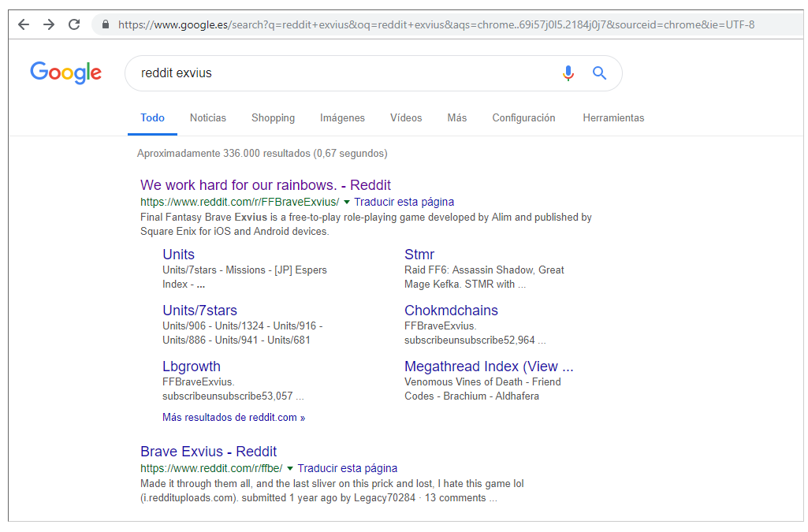Click the snippet 'Venomous Vines of Death - Friend'
This screenshot has width=808, height=532.
tap(482, 381)
